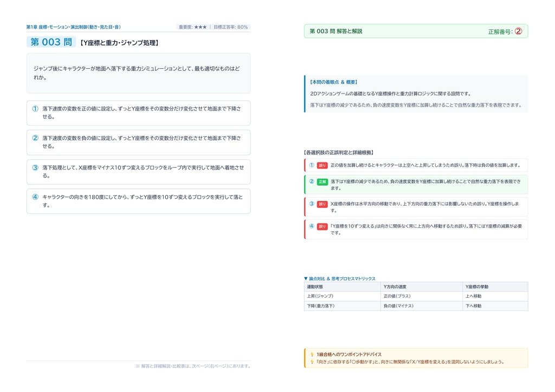This screenshot has height=392, width=555.
Task: Click the circled ③ in the explanation list
Action: pyautogui.click(x=312, y=204)
